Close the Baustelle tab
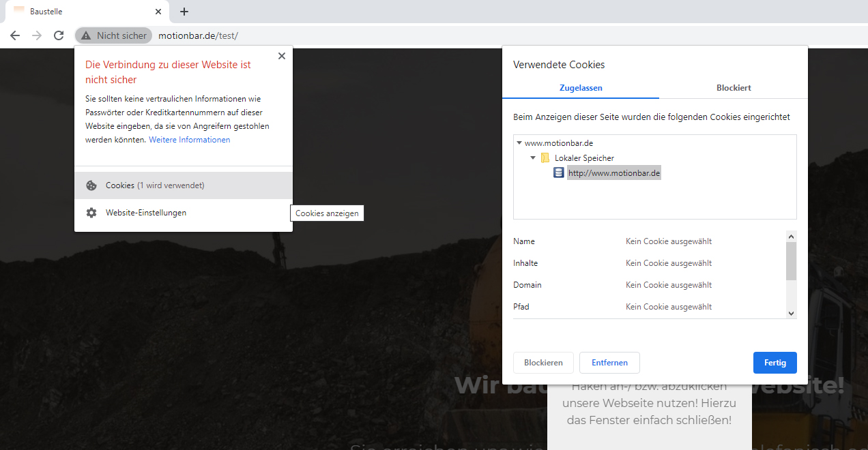Image resolution: width=868 pixels, height=450 pixels. (158, 12)
